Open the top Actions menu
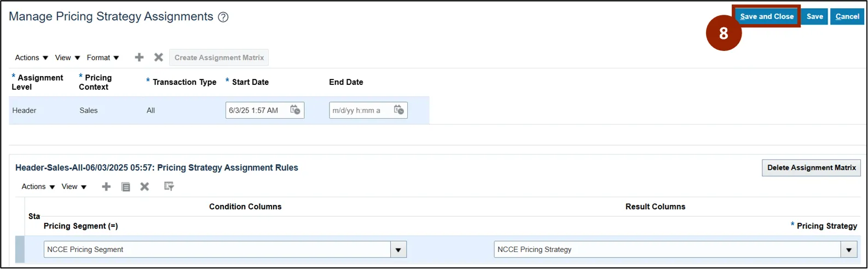The image size is (868, 269). point(31,58)
